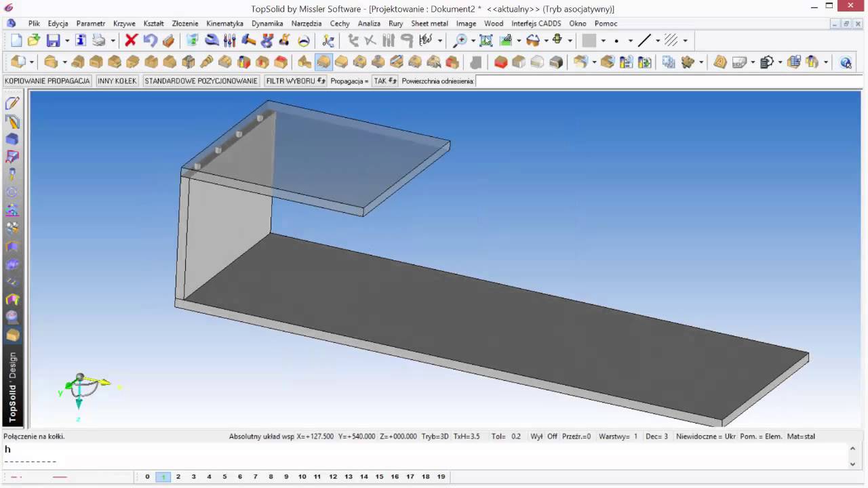Screen dimensions: 868x488
Task: Click the eraser icon next to undo
Action: click(168, 41)
